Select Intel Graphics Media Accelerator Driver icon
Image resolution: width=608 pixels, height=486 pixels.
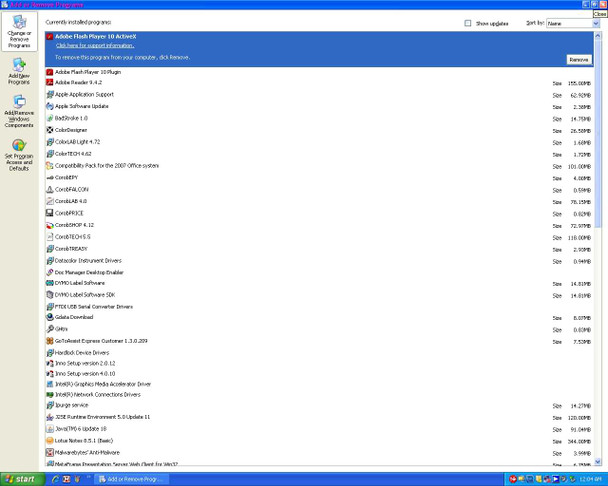(x=50, y=384)
